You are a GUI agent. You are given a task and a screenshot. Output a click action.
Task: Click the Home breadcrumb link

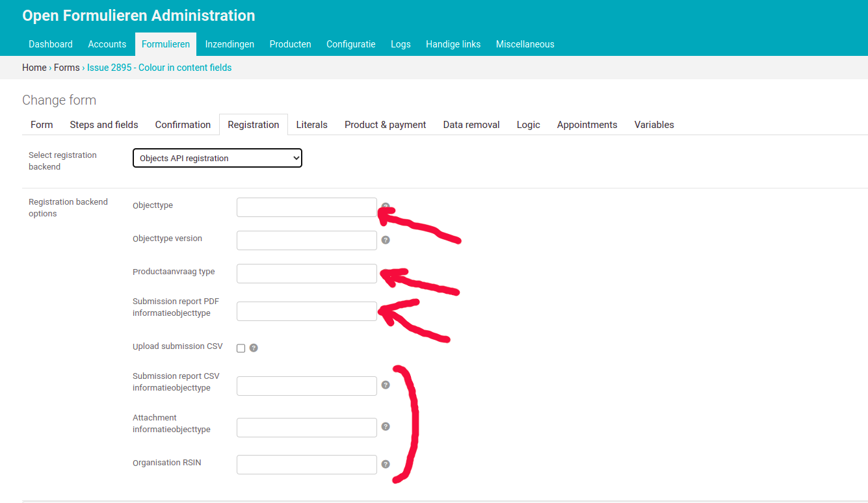tap(34, 67)
